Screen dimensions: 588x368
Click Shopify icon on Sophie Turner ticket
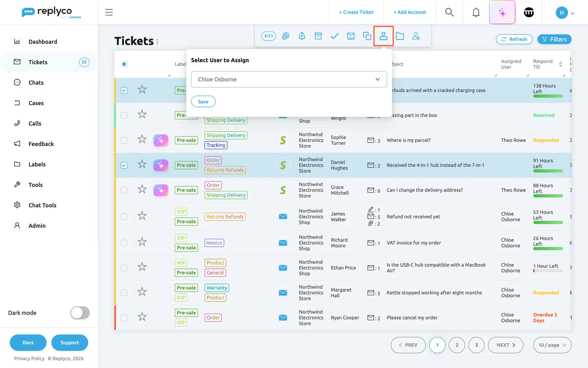(x=283, y=140)
